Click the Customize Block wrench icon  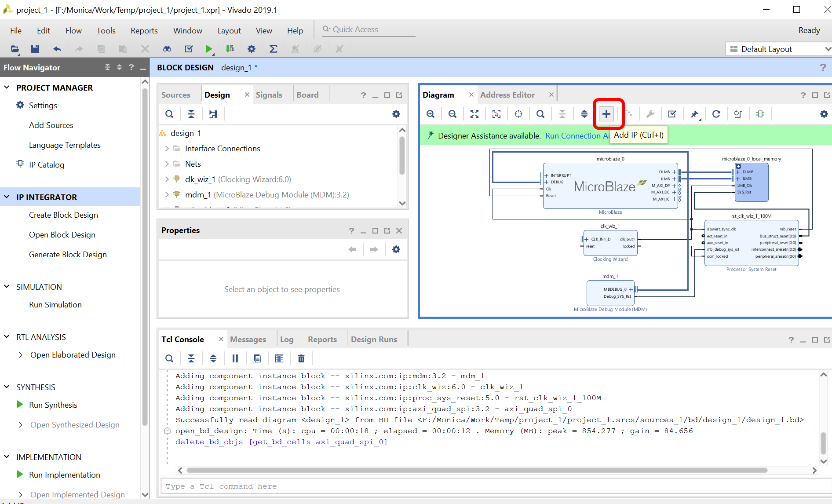650,114
